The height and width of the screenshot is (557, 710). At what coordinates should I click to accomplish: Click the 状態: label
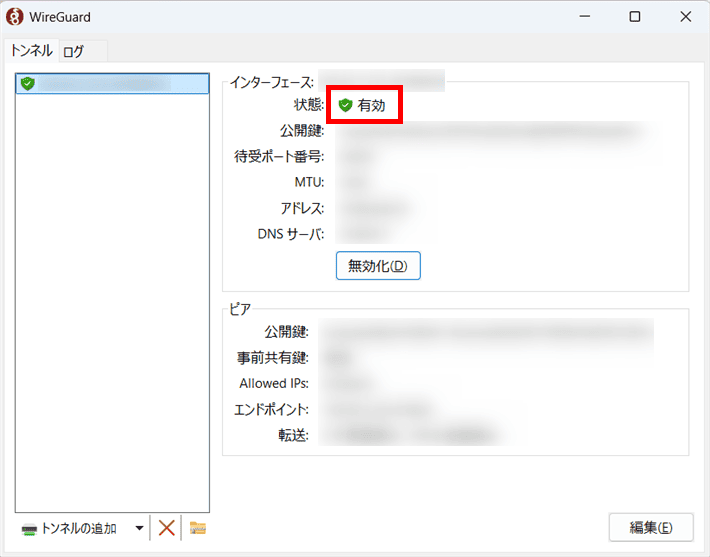[x=309, y=105]
